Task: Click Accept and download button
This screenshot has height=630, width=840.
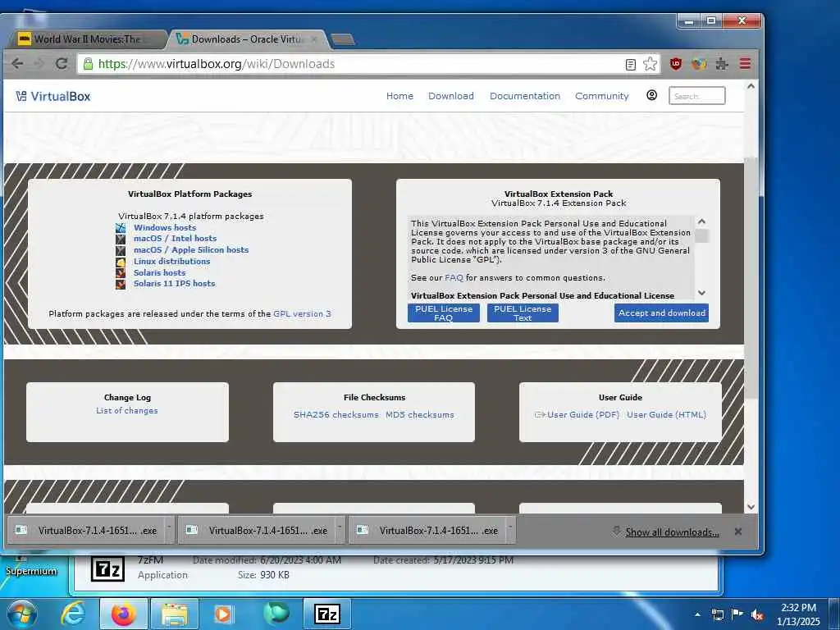Action: click(662, 313)
